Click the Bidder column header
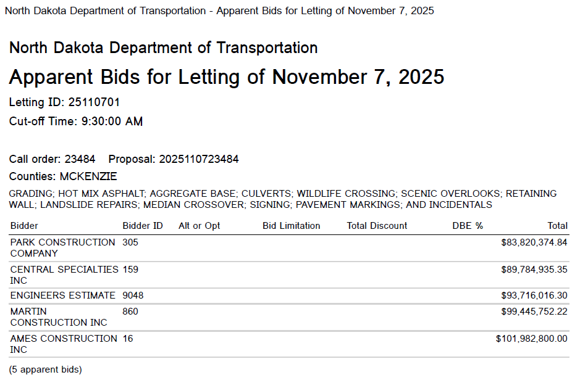 (x=24, y=226)
